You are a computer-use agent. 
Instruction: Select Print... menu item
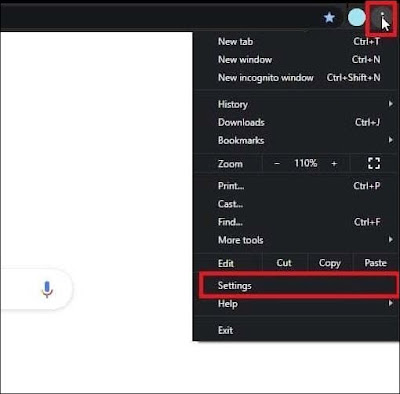(296, 186)
